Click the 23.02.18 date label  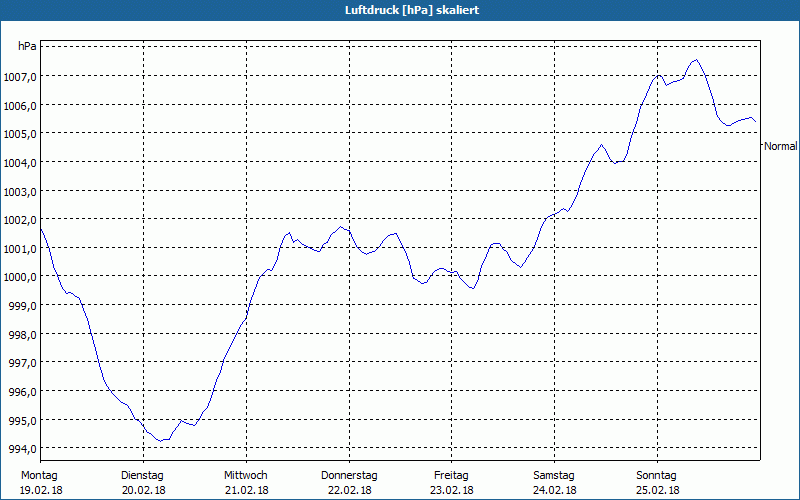pyautogui.click(x=452, y=490)
